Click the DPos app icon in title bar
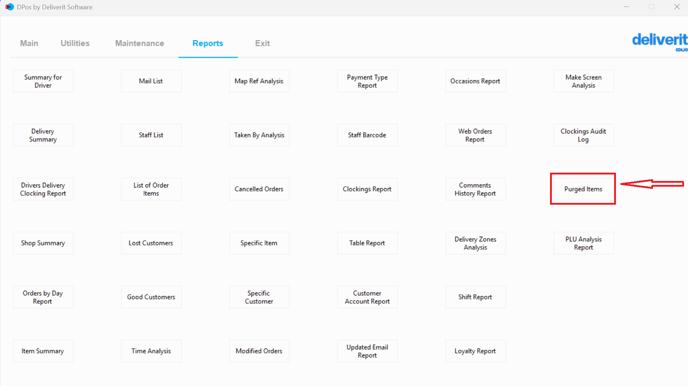Image resolution: width=688 pixels, height=386 pixels. 9,7
